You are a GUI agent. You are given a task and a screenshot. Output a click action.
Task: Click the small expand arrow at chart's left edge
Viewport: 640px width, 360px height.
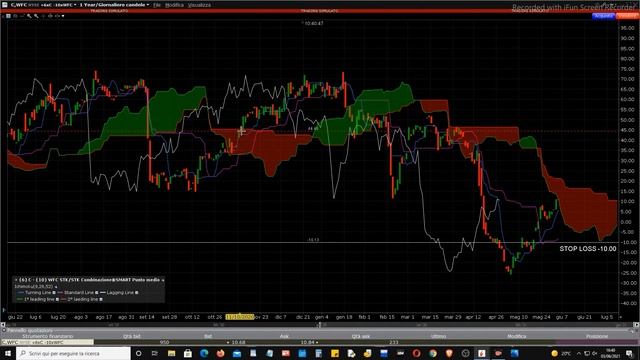pyautogui.click(x=4, y=310)
